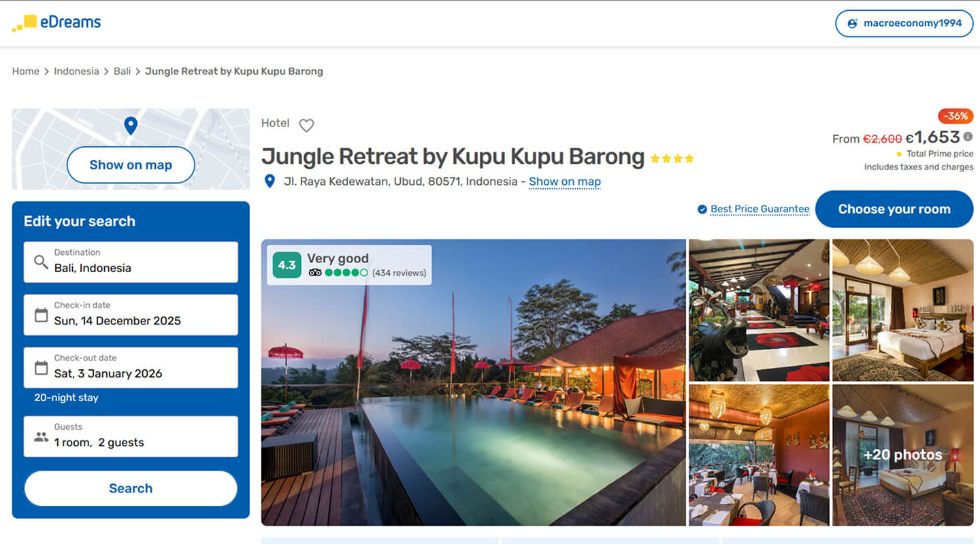Open the bedroom photo with hanging lamps
The image size is (980, 544).
(903, 310)
